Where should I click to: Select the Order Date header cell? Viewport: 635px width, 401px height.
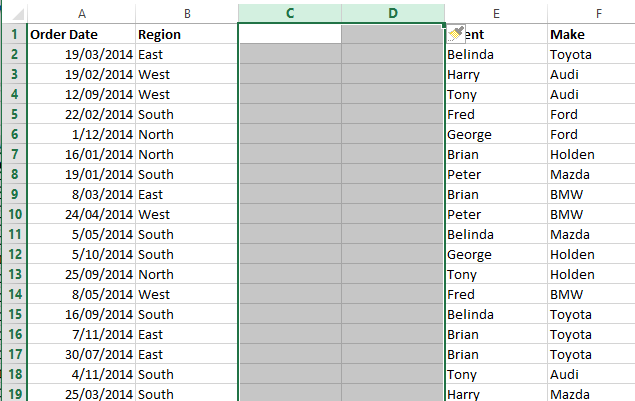pyautogui.click(x=81, y=34)
